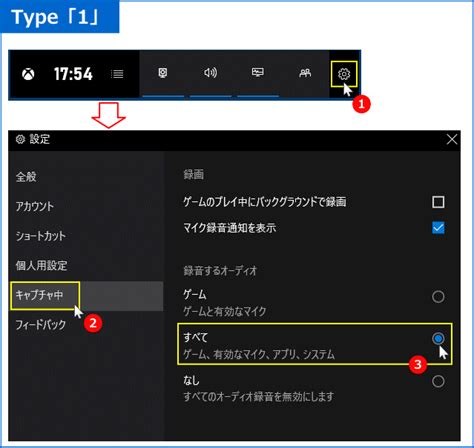The height and width of the screenshot is (448, 474).
Task: Select the ゲーム audio radio button
Action: (x=438, y=296)
